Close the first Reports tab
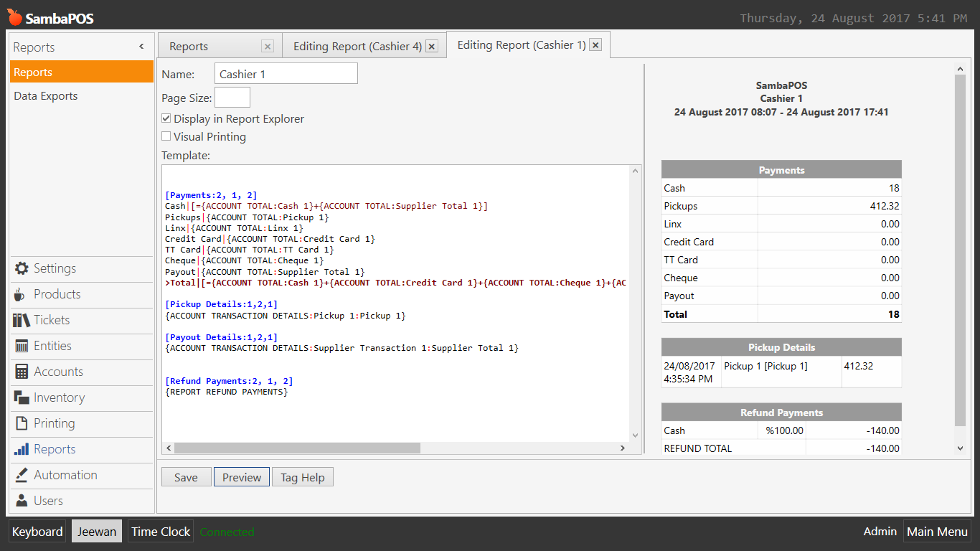The image size is (980, 551). (268, 46)
